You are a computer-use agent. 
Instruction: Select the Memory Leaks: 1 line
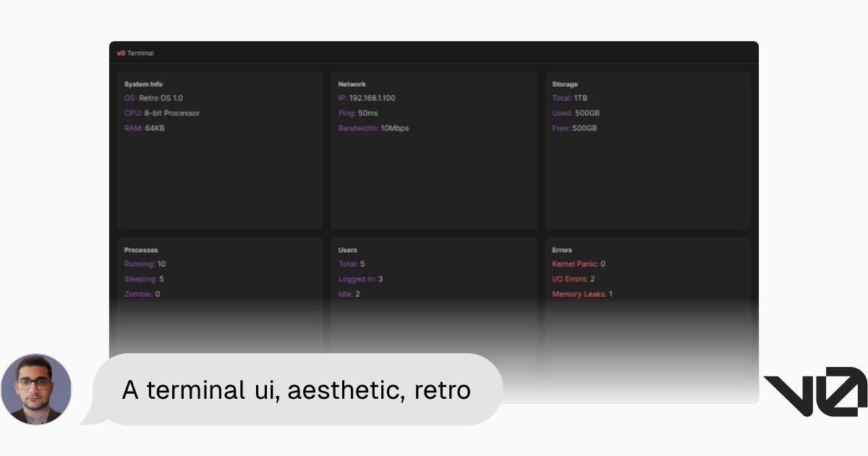click(x=582, y=294)
